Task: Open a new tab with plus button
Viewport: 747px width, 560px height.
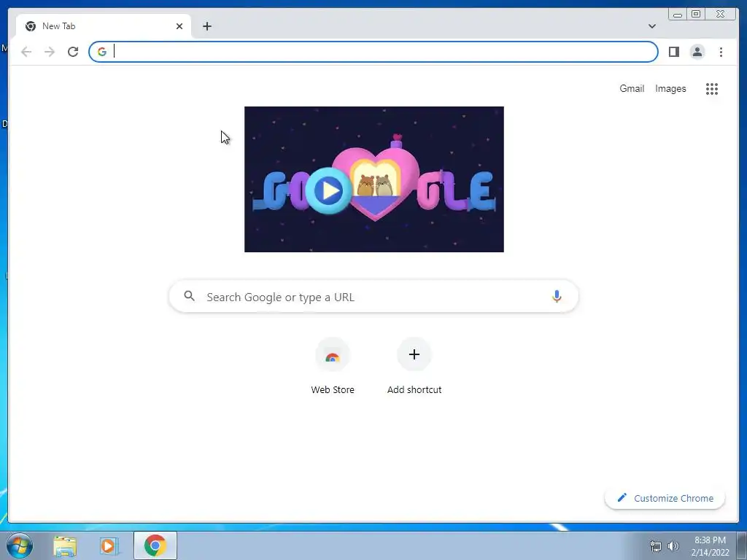Action: (206, 26)
